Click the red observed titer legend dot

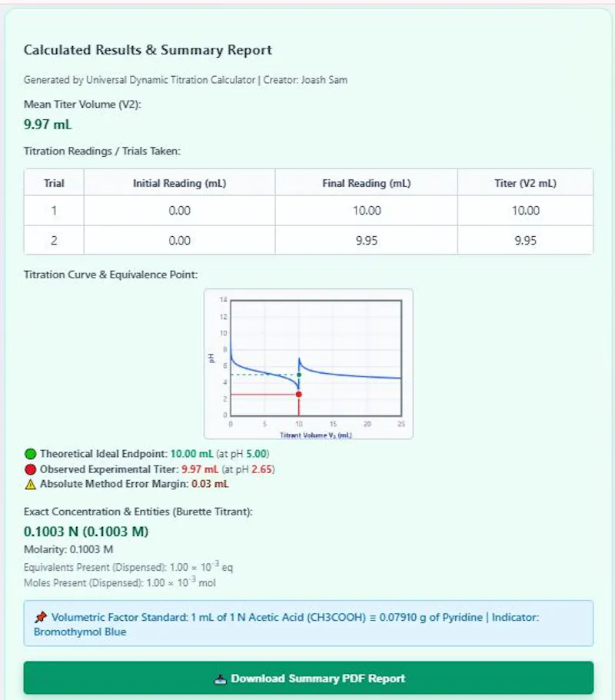(x=30, y=469)
